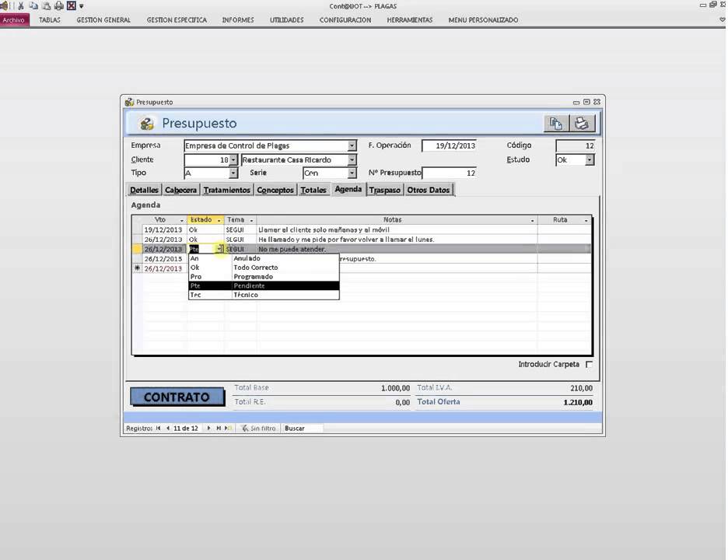Open the Serie dropdown arrow
This screenshot has height=560, width=728.
[352, 173]
